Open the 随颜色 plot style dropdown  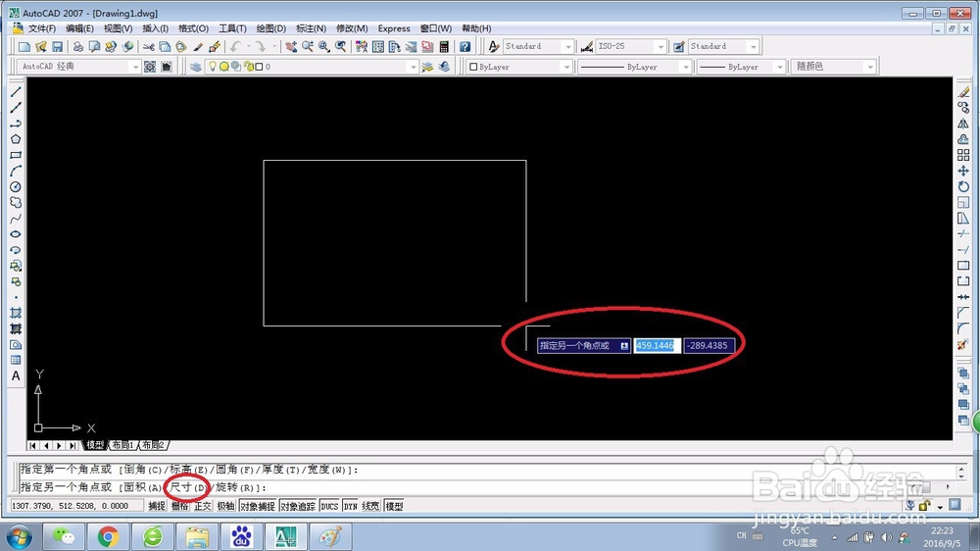[x=870, y=67]
